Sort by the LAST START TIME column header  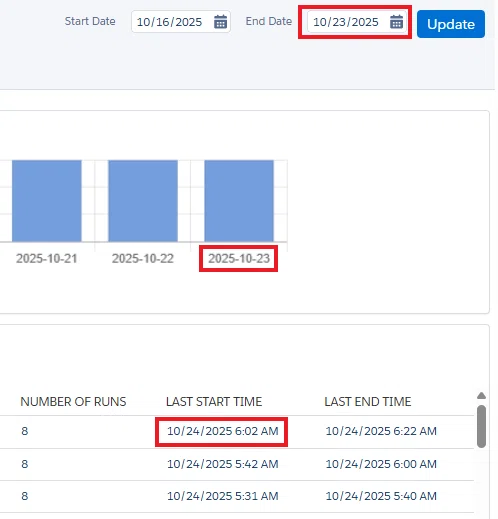click(x=214, y=402)
